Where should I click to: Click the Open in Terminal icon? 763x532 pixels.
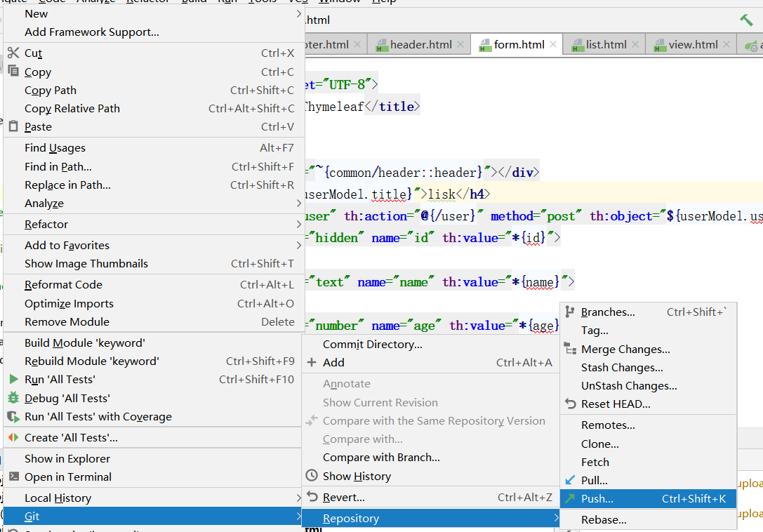[13, 477]
